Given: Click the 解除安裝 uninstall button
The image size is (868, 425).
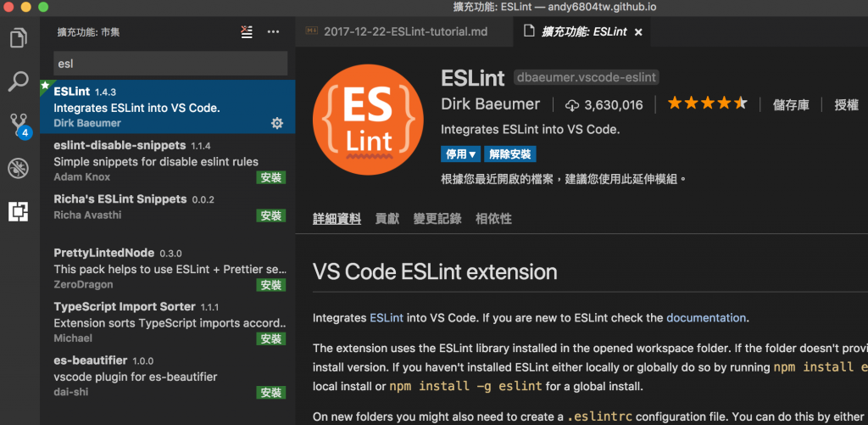Looking at the screenshot, I should tap(509, 154).
